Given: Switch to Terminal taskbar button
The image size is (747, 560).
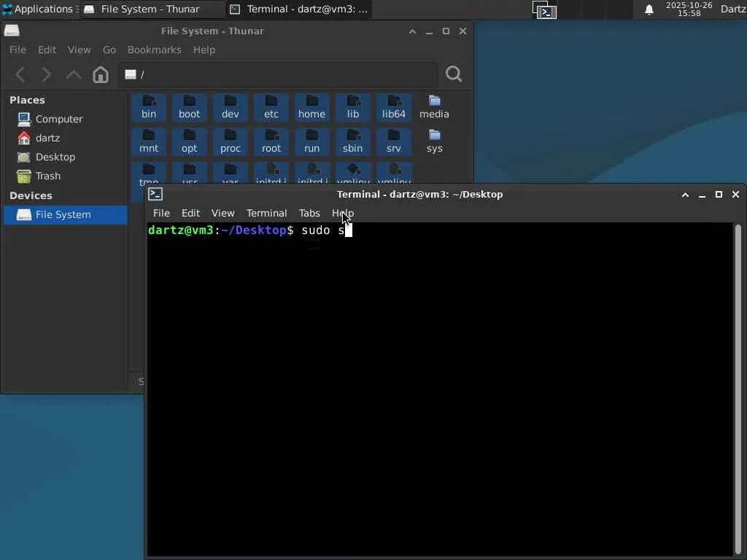Looking at the screenshot, I should (299, 9).
